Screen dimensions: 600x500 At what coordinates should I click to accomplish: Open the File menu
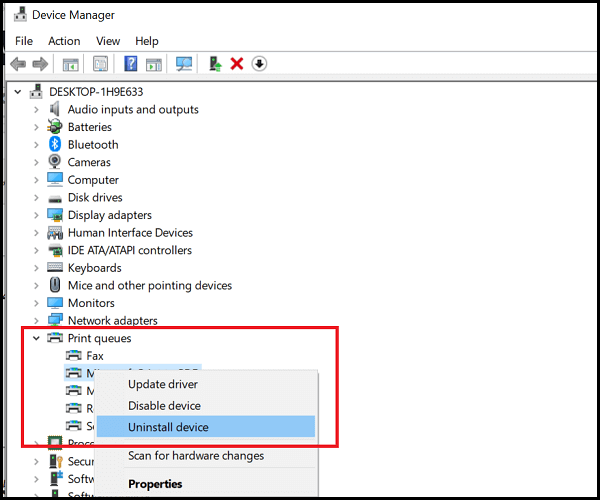pos(24,41)
